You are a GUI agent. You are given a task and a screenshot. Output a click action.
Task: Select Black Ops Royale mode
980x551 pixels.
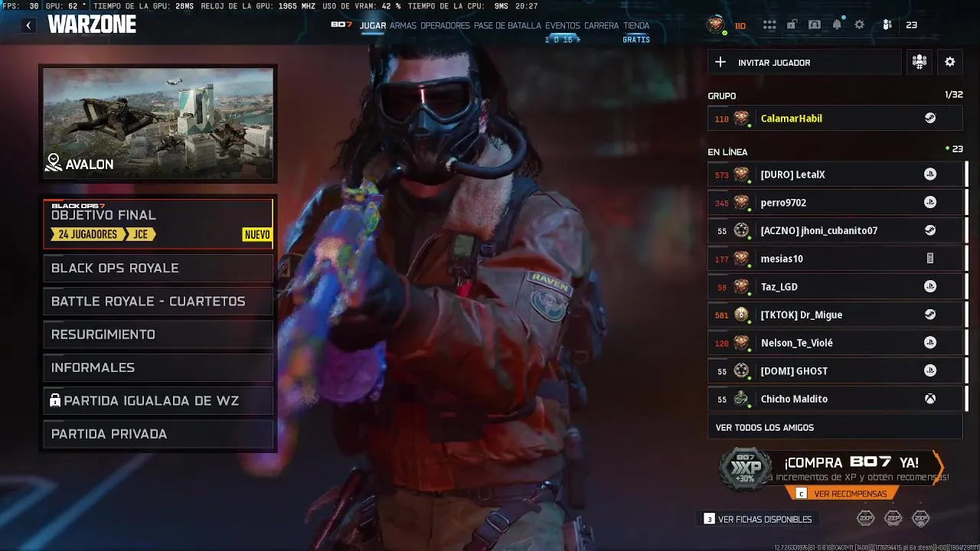pos(158,268)
